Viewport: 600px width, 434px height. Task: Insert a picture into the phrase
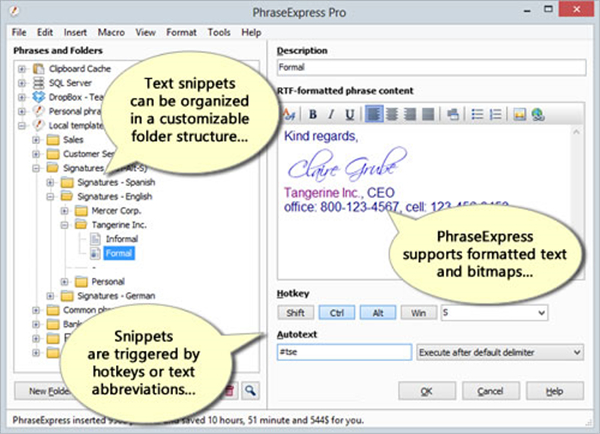520,113
